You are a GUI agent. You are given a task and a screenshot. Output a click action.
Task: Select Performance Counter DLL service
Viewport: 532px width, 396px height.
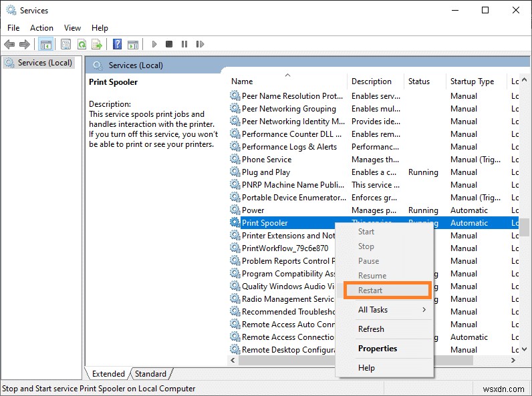pos(374,134)
